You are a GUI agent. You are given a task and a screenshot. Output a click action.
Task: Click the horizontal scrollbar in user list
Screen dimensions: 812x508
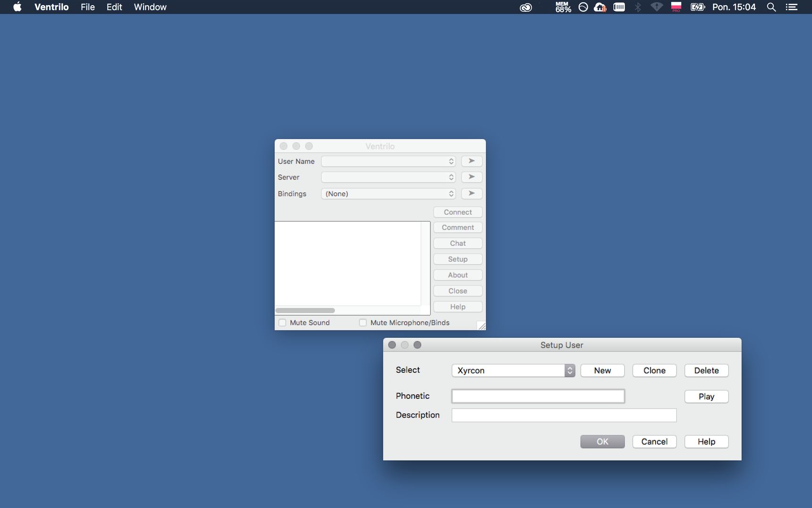coord(305,310)
